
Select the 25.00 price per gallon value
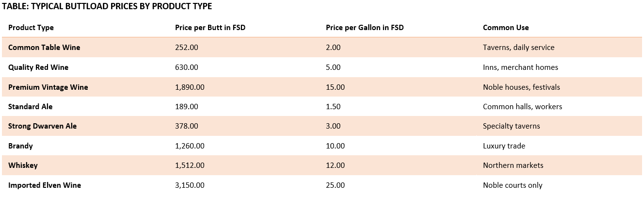coord(335,185)
